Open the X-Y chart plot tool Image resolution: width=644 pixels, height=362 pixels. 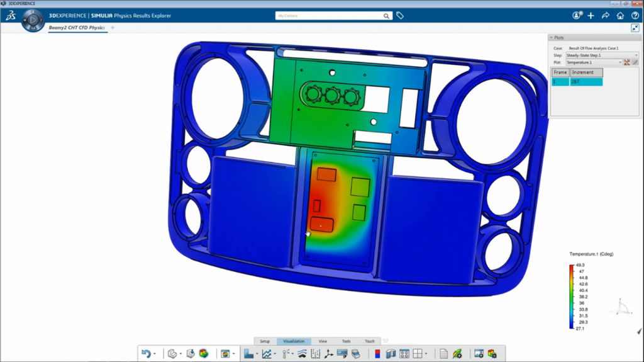pyautogui.click(x=267, y=354)
